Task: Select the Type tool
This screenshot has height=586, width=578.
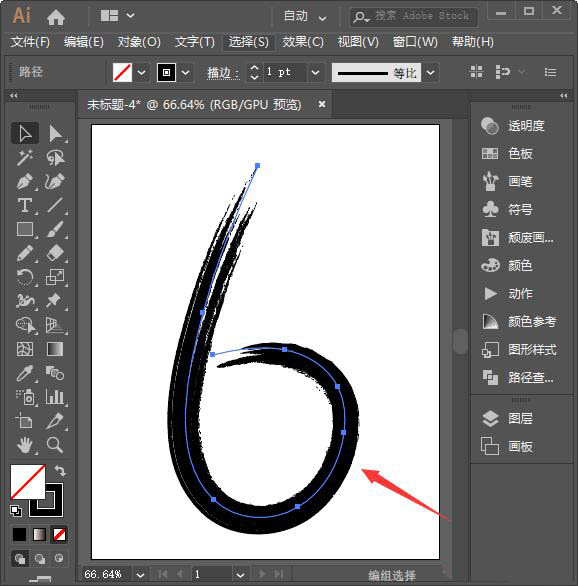Action: (25, 206)
